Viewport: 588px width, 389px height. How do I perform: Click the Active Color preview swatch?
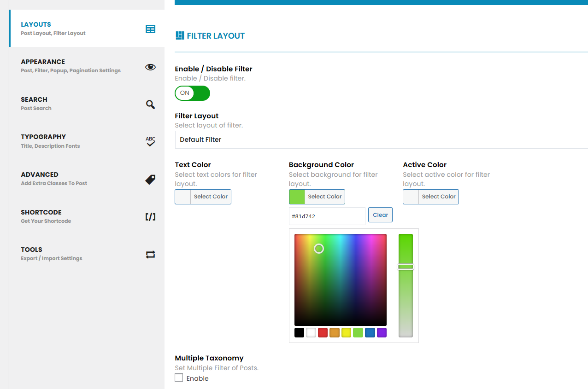coord(411,197)
